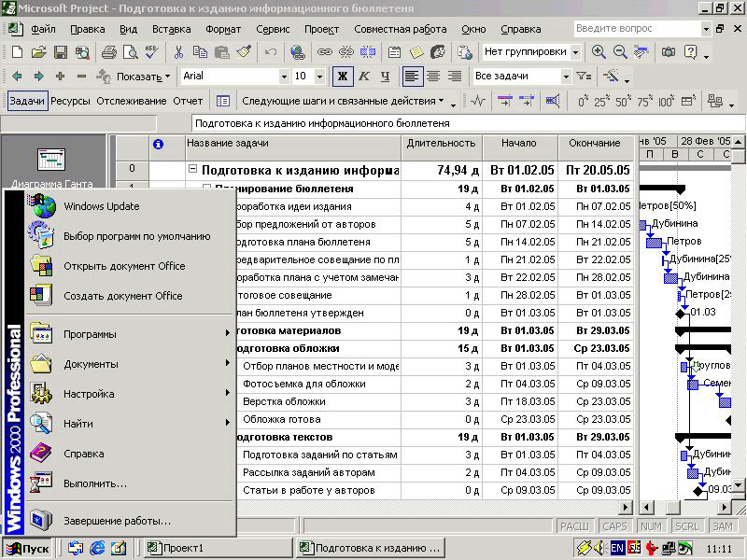Image resolution: width=747 pixels, height=560 pixels.
Task: Click the Copy icon
Action: click(x=200, y=52)
